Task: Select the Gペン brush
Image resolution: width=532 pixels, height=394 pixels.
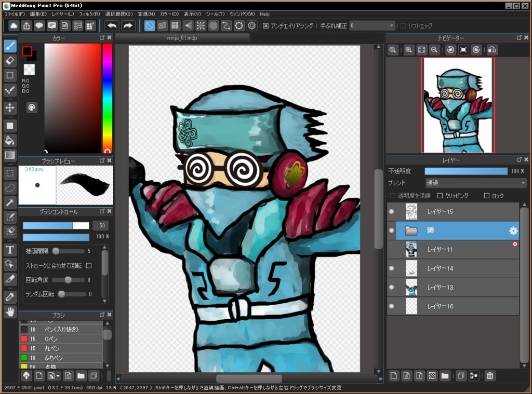Action: 61,339
